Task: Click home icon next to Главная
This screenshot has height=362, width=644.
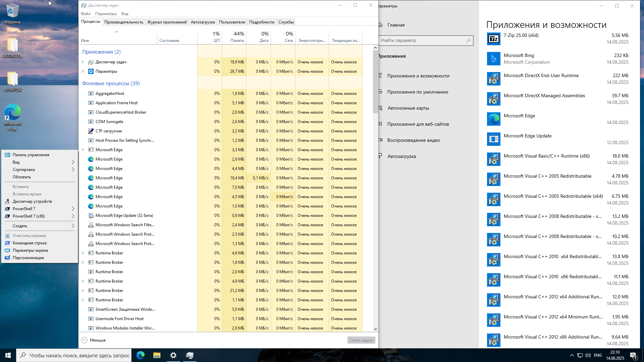Action: 380,25
